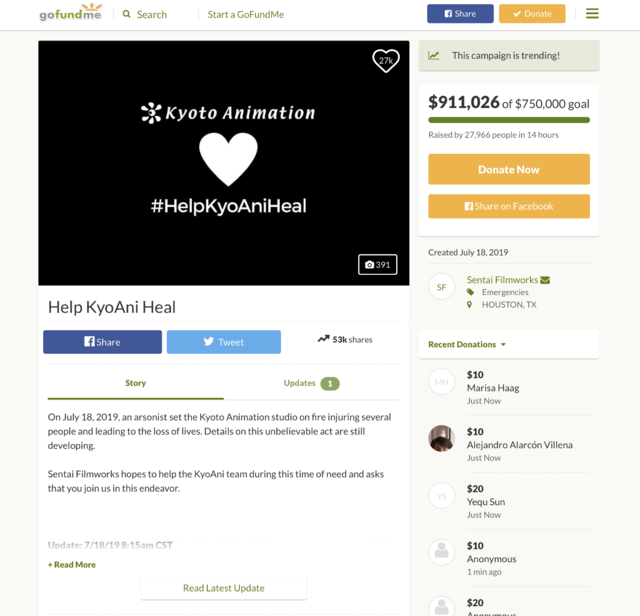The image size is (640, 616).
Task: Expand story with Read More
Action: (x=72, y=565)
